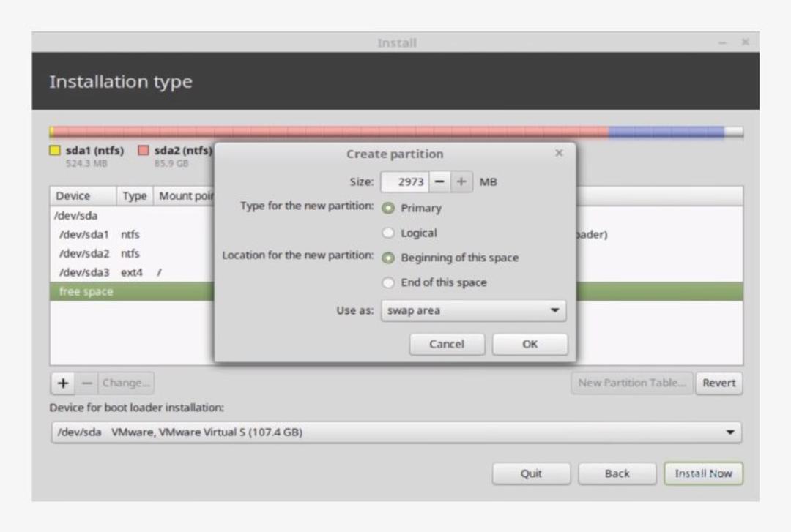Click the Install Now button
This screenshot has width=791, height=532.
703,473
